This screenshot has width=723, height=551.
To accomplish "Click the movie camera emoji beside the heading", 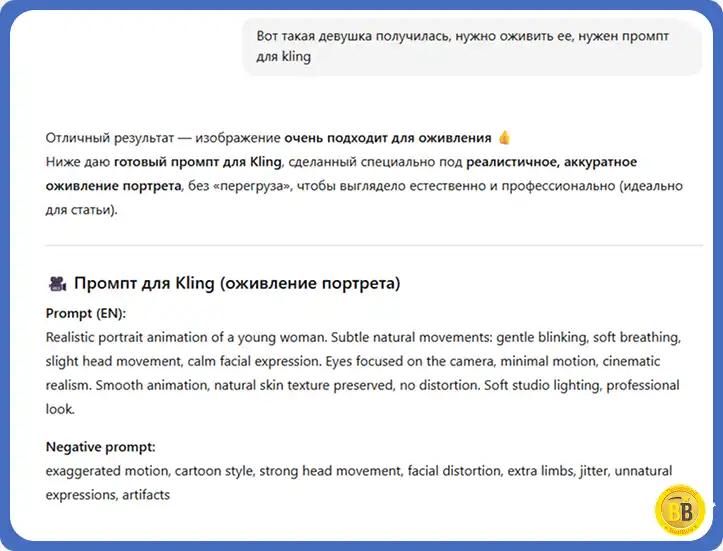I will tap(57, 284).
